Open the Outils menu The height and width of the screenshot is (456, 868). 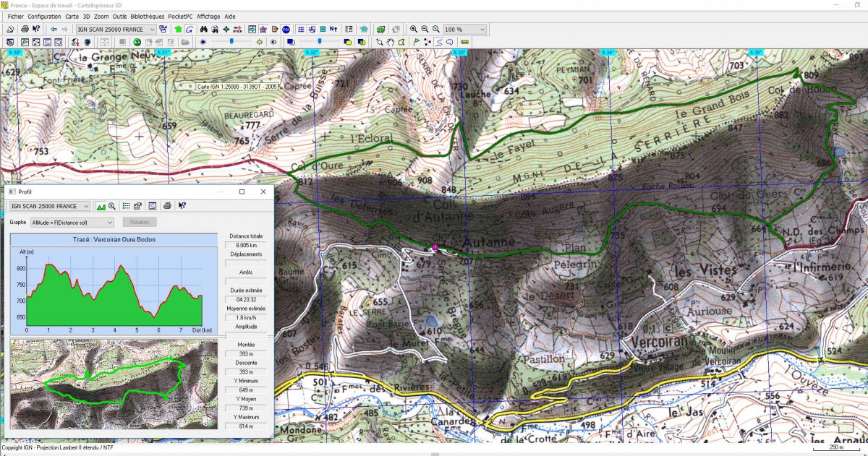click(x=120, y=16)
